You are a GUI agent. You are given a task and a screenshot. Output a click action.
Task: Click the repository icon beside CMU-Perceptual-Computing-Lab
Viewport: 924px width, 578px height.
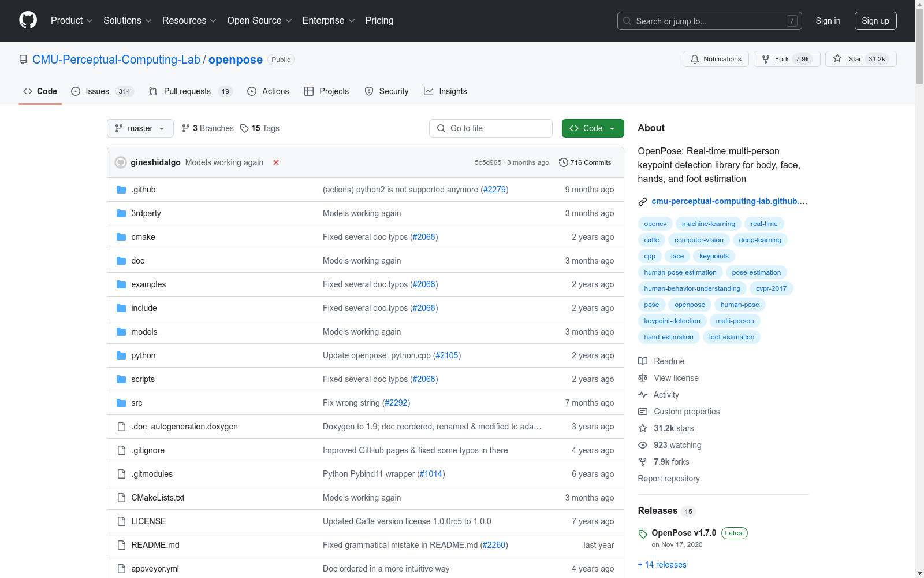coord(23,60)
